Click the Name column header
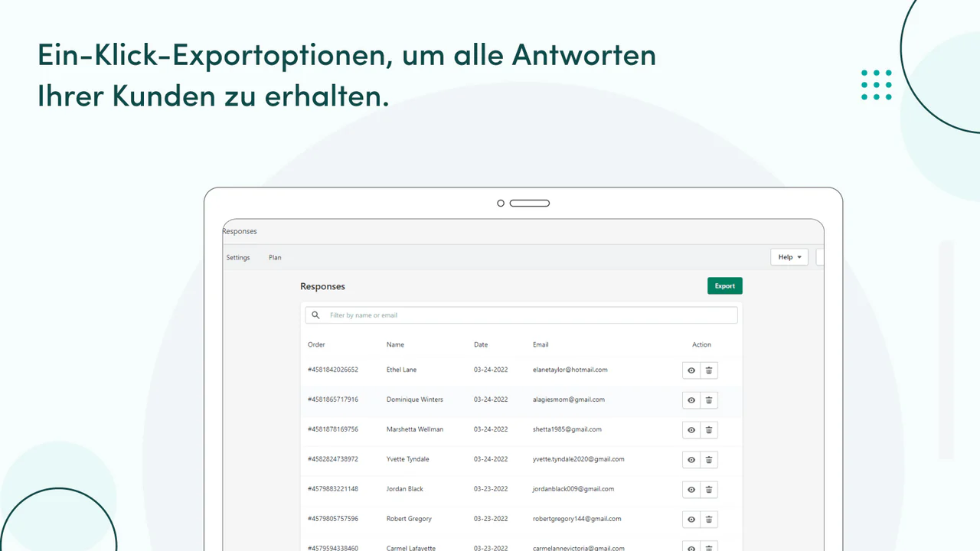980x551 pixels. [x=395, y=345]
